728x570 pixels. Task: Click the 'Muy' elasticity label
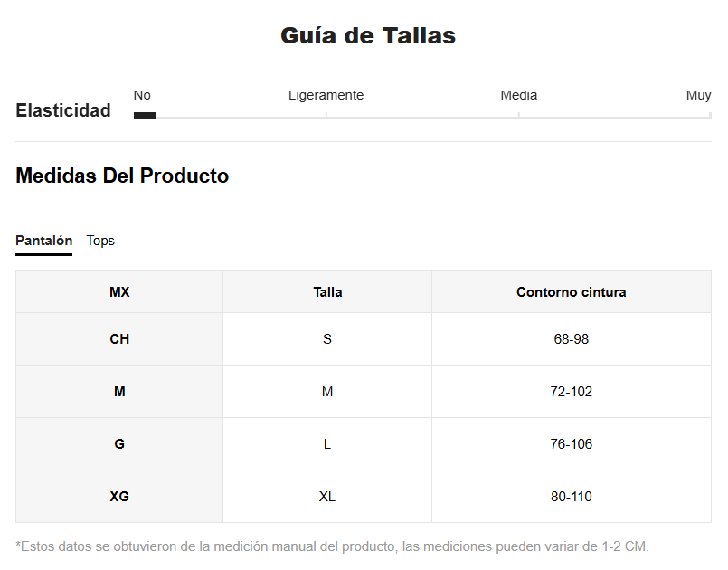tap(698, 96)
